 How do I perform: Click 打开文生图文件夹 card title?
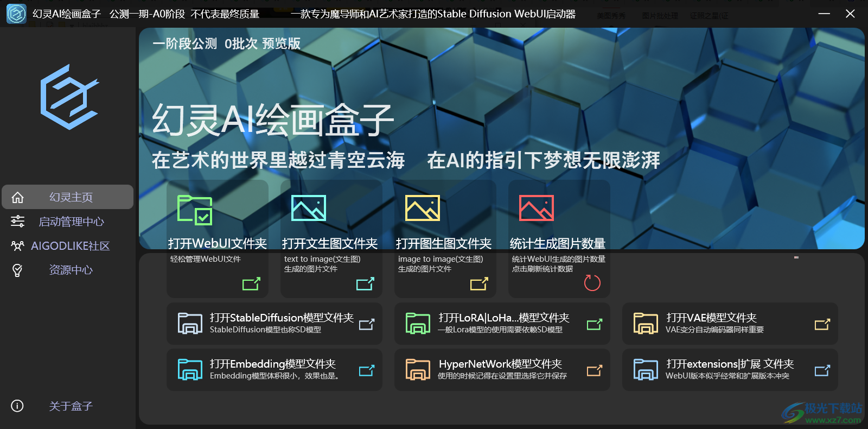[x=330, y=243]
